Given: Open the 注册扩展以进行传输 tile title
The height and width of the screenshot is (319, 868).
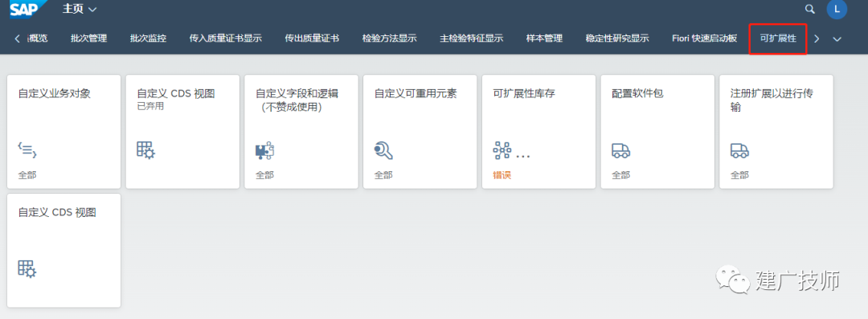Looking at the screenshot, I should [x=771, y=100].
